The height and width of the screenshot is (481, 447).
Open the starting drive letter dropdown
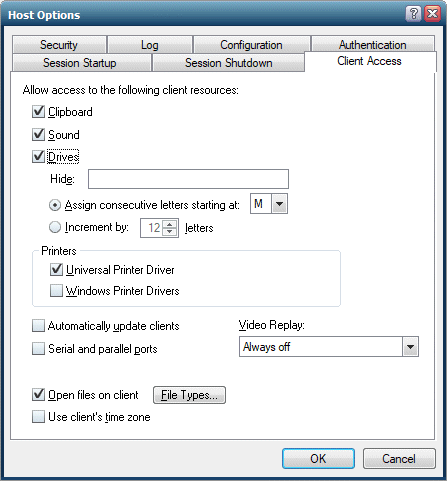coord(279,204)
